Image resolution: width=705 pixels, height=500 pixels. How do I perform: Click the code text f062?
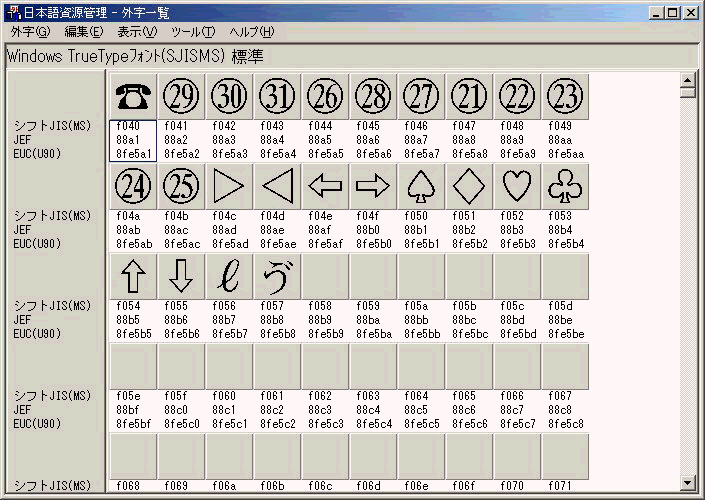tap(320, 396)
